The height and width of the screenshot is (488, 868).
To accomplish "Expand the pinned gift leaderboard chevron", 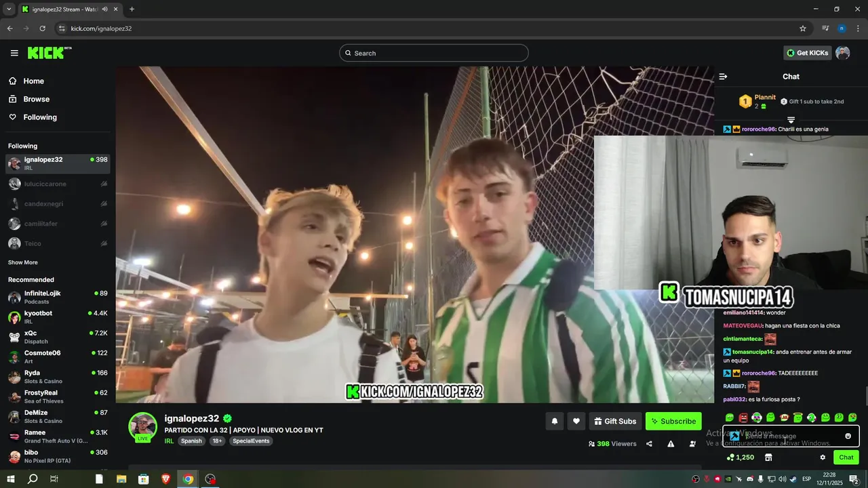I will pos(791,120).
